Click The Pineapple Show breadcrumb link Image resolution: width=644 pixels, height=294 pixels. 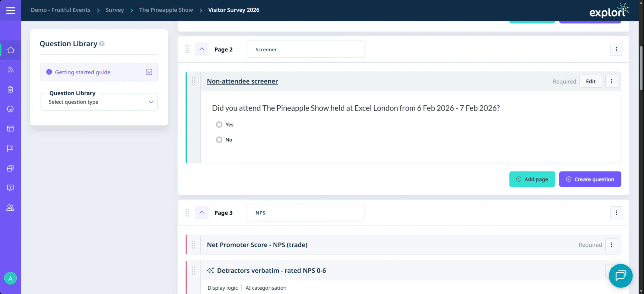pyautogui.click(x=166, y=10)
